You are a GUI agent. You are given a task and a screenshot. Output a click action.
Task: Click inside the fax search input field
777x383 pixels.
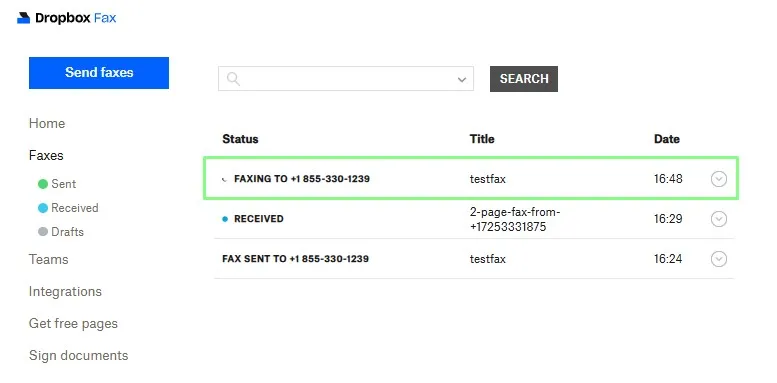346,79
